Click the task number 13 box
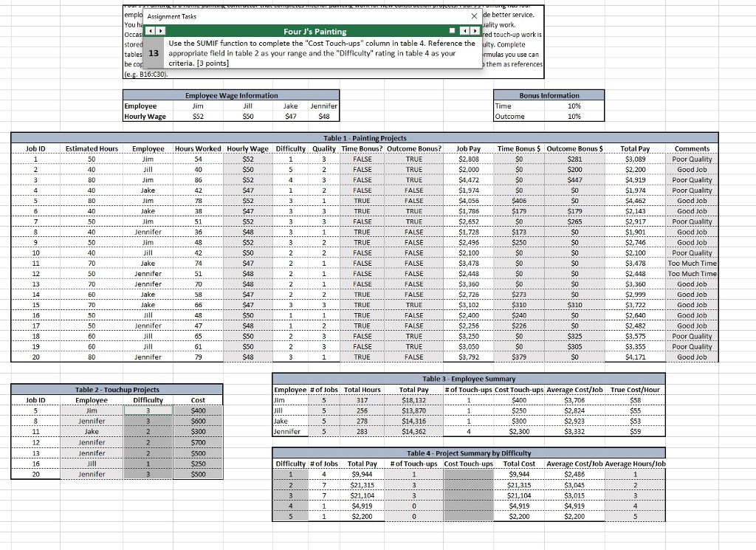 click(154, 53)
